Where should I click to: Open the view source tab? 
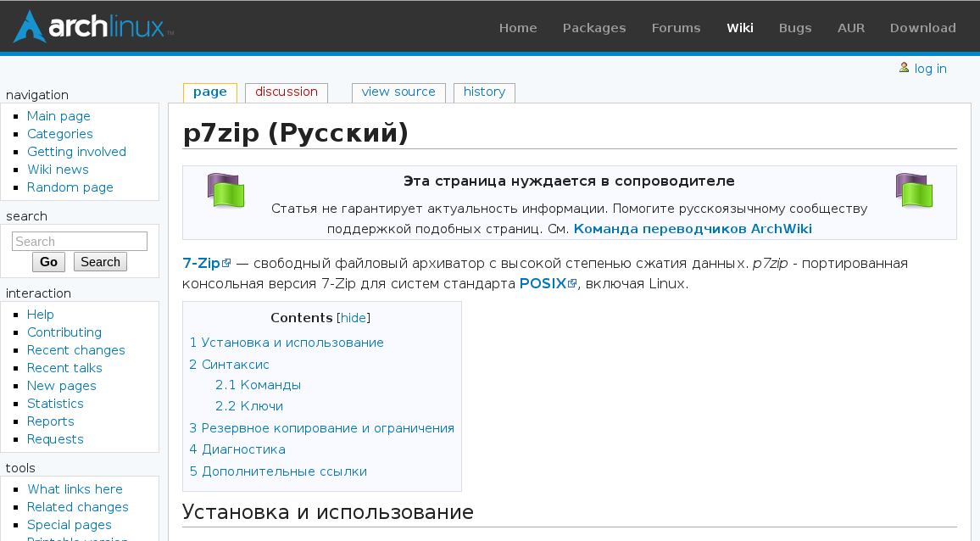(x=398, y=92)
